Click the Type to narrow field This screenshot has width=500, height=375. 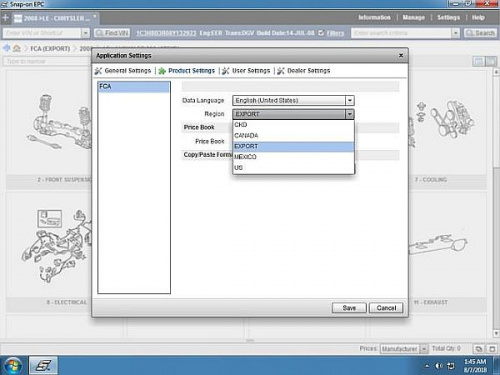47,61
